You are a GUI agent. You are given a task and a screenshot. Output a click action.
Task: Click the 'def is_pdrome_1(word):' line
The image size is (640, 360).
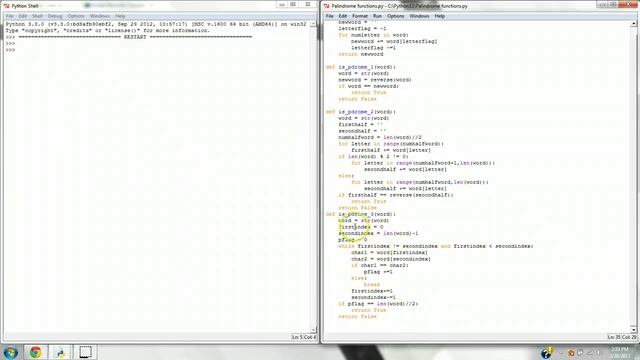361,67
